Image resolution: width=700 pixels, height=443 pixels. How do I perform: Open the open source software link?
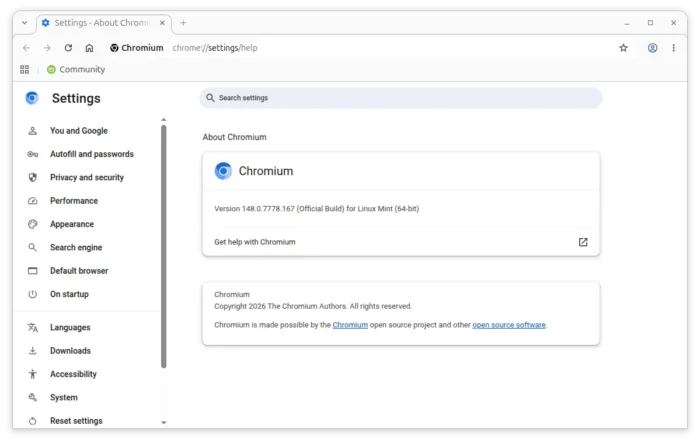(x=509, y=325)
